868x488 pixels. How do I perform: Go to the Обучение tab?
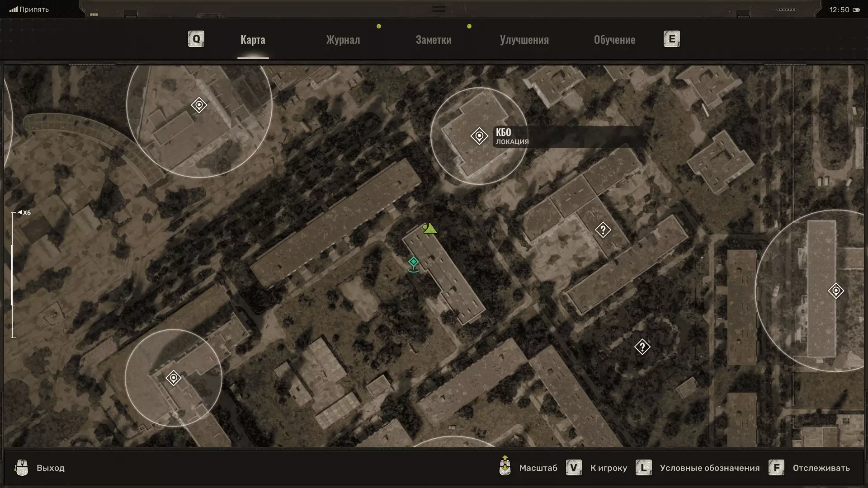click(x=614, y=40)
